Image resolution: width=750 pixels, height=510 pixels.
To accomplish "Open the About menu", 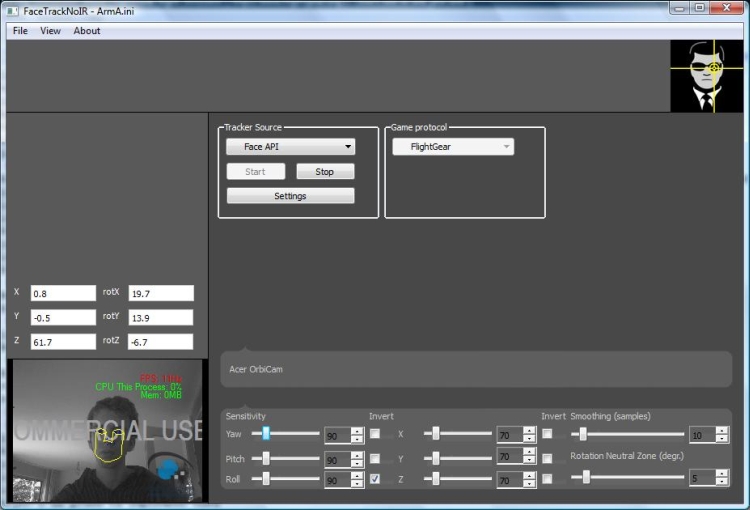I will coord(87,31).
